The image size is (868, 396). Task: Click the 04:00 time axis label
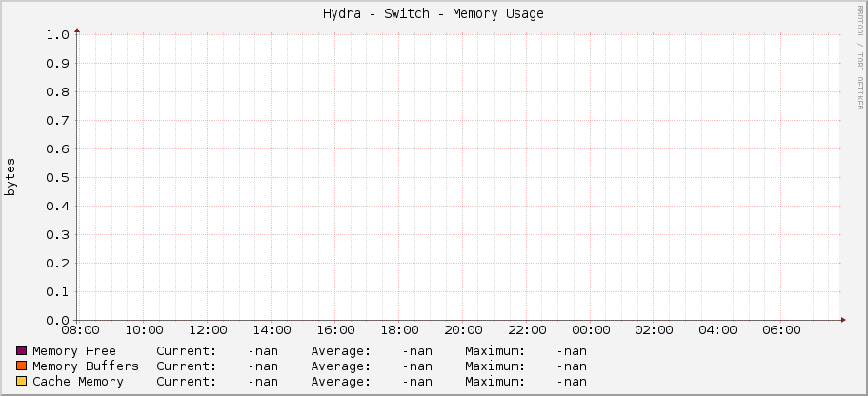tap(718, 330)
